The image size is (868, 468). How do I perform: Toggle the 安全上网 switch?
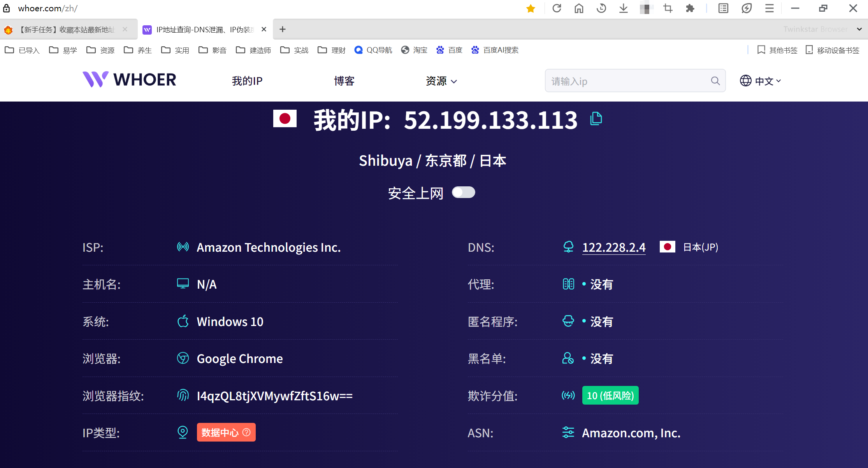463,193
